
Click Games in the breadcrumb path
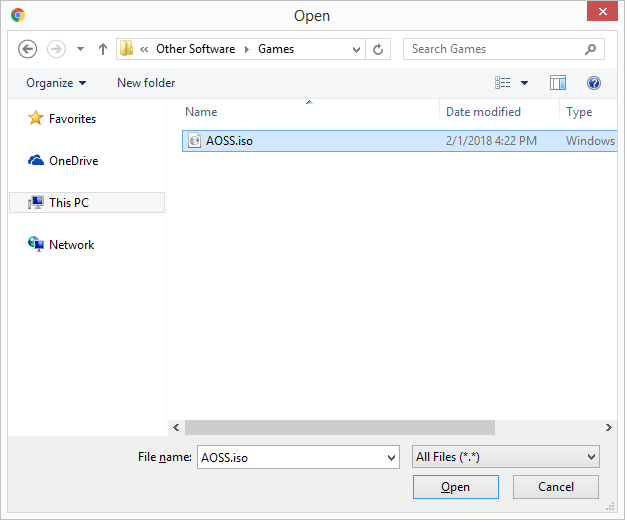coord(276,49)
